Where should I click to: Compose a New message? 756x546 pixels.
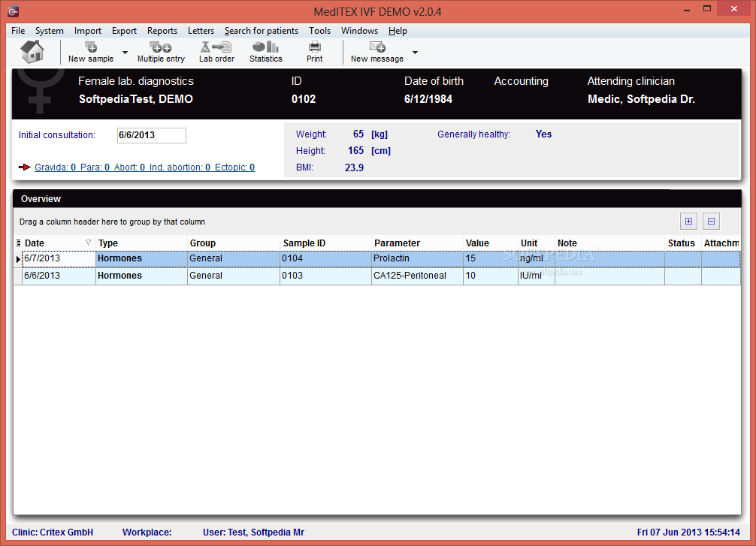coord(377,52)
